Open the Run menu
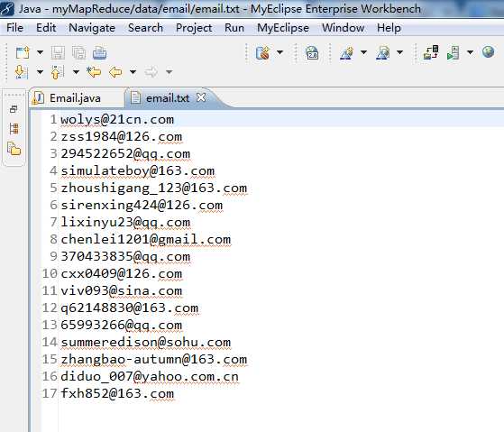504x432 pixels. pyautogui.click(x=234, y=28)
